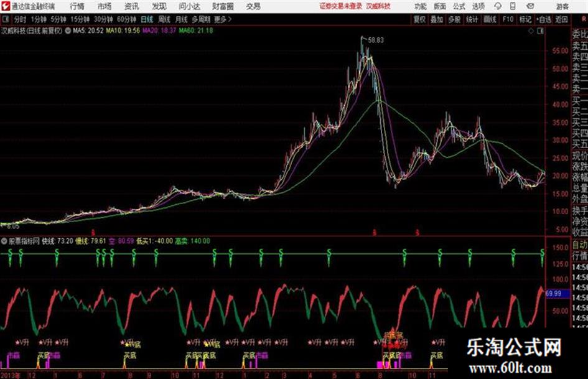Click the MA60: 21.18 indicator value
Image resolution: width=588 pixels, height=379 pixels.
(x=196, y=30)
